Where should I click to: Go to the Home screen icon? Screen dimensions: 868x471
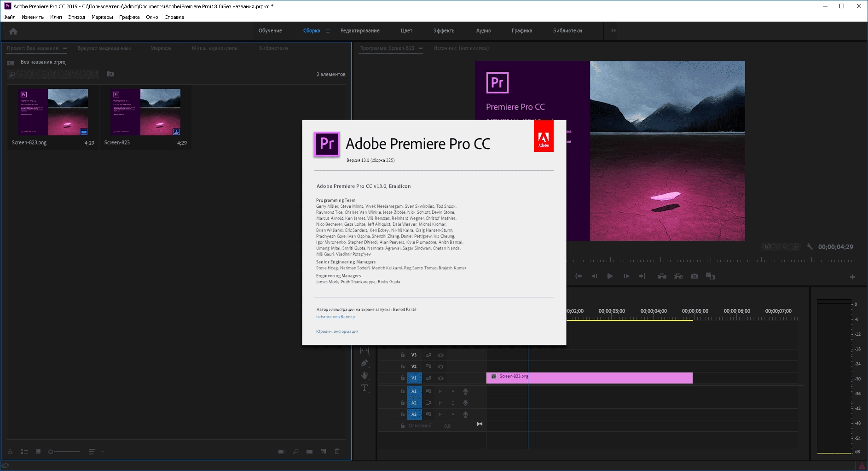13,31
